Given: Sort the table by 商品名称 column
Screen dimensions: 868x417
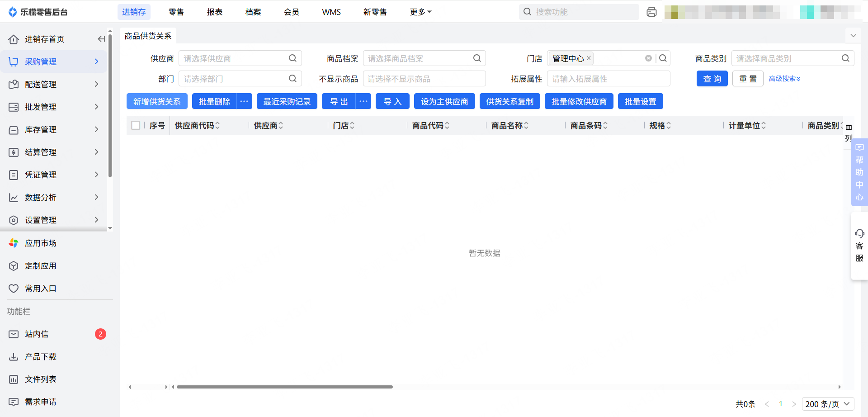Looking at the screenshot, I should click(526, 126).
